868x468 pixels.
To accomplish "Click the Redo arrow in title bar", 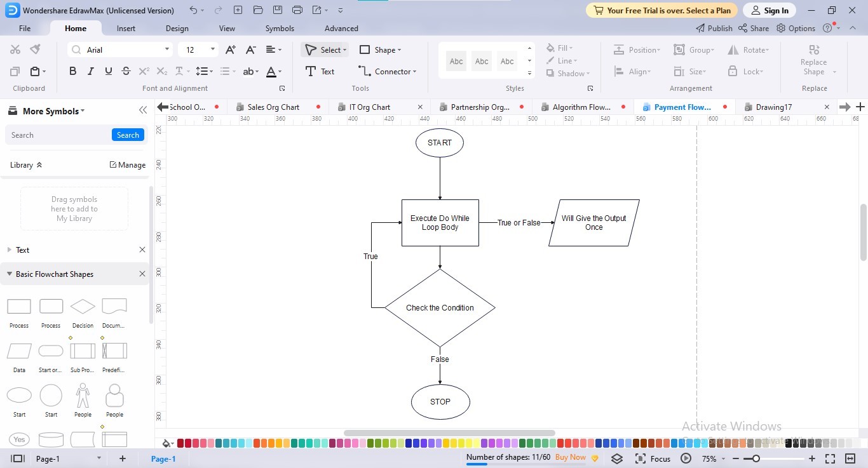I will 218,10.
